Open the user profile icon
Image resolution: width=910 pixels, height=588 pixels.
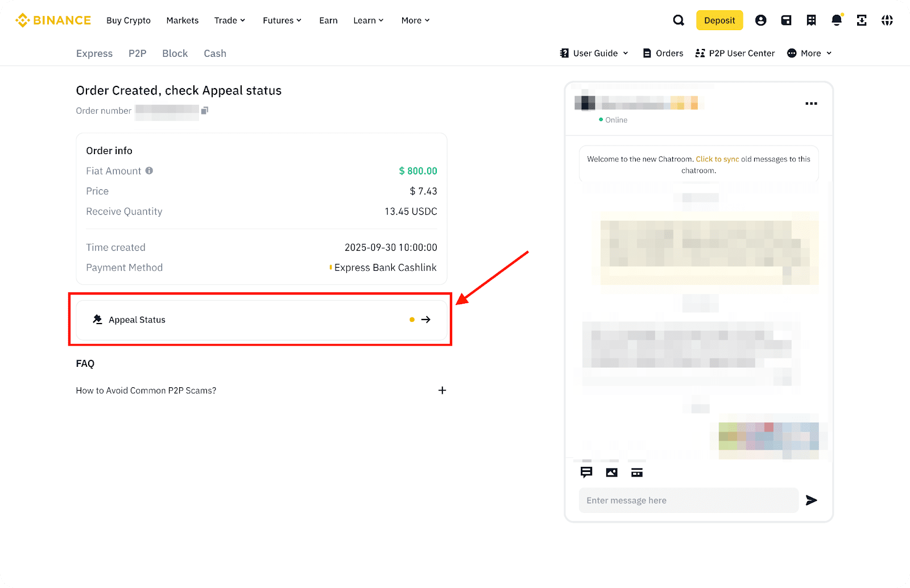click(x=760, y=20)
